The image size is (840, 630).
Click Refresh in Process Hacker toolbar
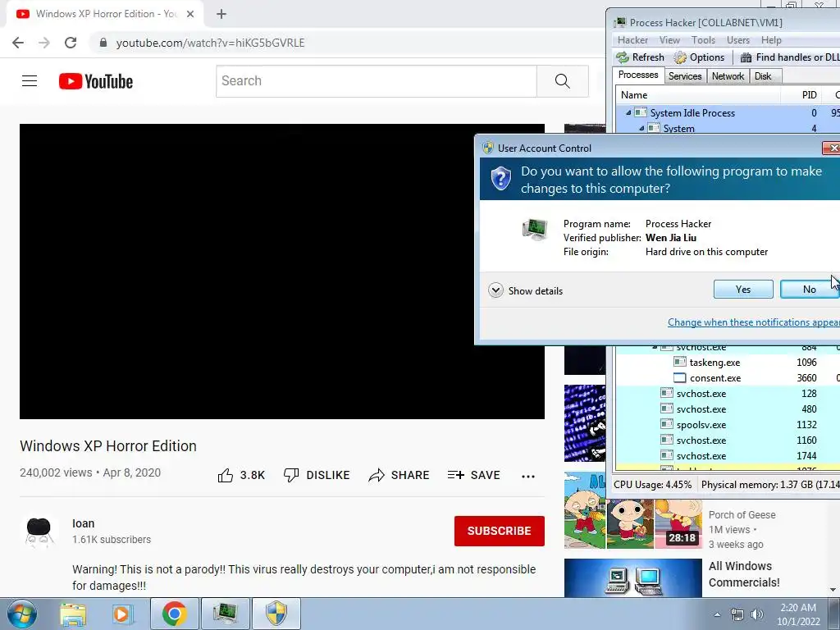pos(640,57)
